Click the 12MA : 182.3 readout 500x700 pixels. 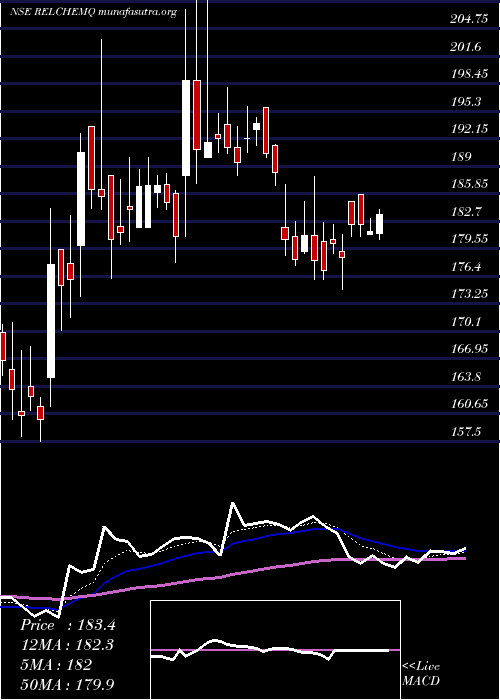coord(67,645)
